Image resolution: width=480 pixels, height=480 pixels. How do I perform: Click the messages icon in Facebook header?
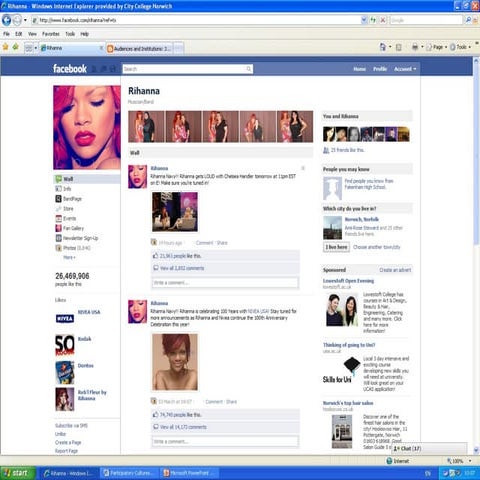(104, 69)
